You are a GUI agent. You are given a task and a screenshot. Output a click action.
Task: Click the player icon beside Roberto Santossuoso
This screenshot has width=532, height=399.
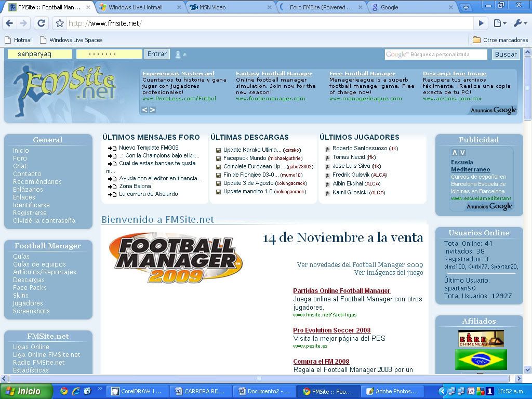click(x=327, y=149)
